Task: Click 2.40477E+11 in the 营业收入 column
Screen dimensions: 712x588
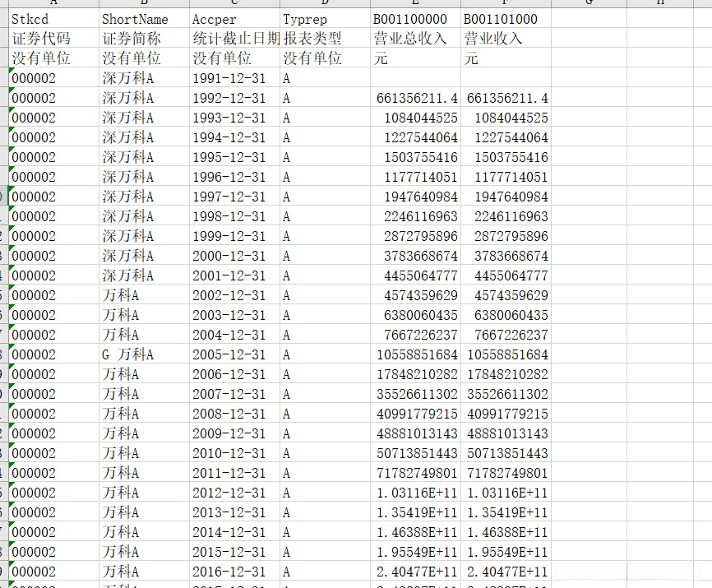Action: pyautogui.click(x=506, y=572)
